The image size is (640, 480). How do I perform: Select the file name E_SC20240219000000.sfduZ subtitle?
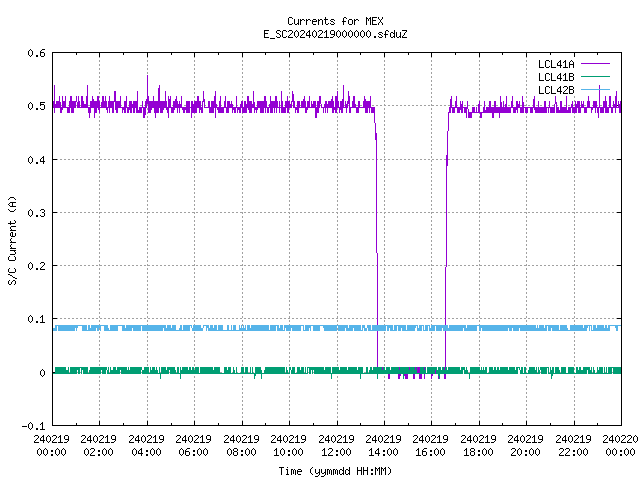(335, 34)
